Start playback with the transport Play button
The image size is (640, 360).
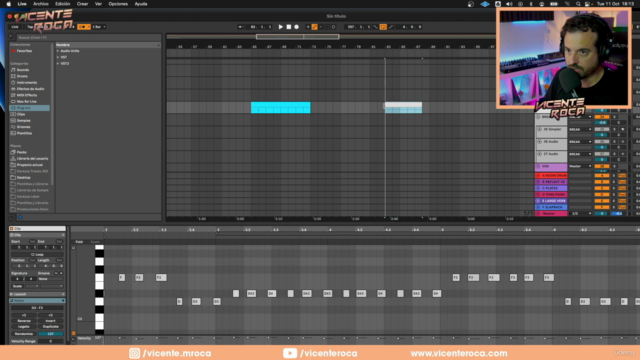[280, 27]
